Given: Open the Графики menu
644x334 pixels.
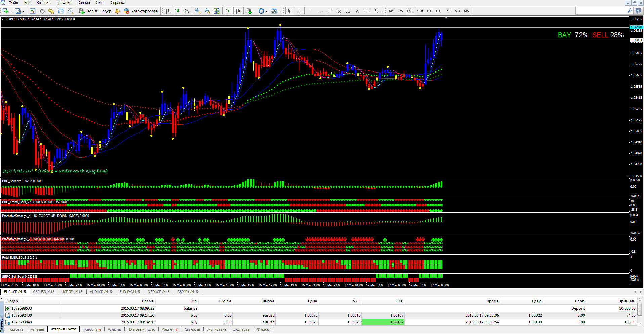Looking at the screenshot, I should point(64,3).
